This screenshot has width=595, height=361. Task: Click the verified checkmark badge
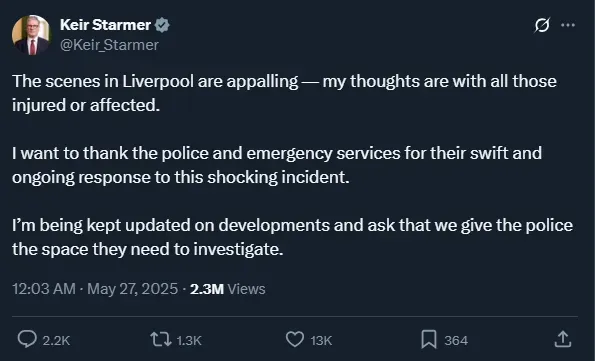[x=162, y=25]
